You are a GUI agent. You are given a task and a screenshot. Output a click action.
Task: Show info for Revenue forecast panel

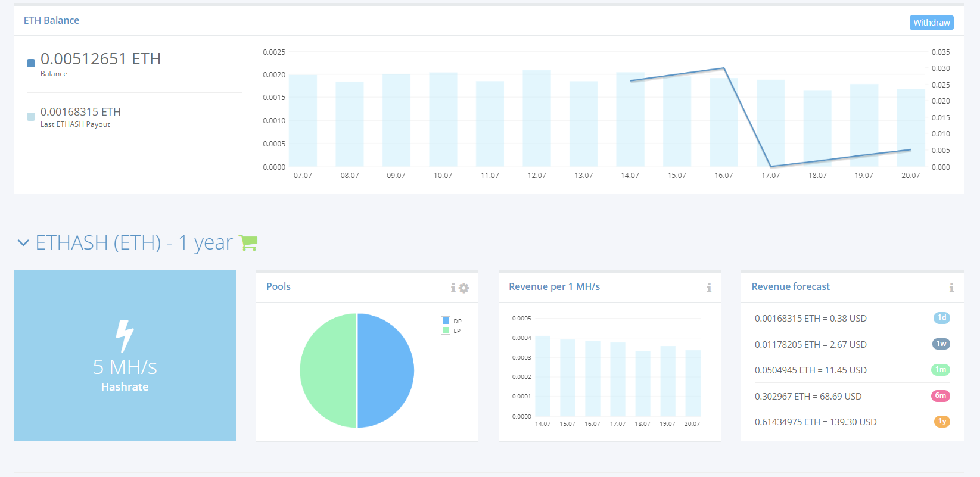951,288
